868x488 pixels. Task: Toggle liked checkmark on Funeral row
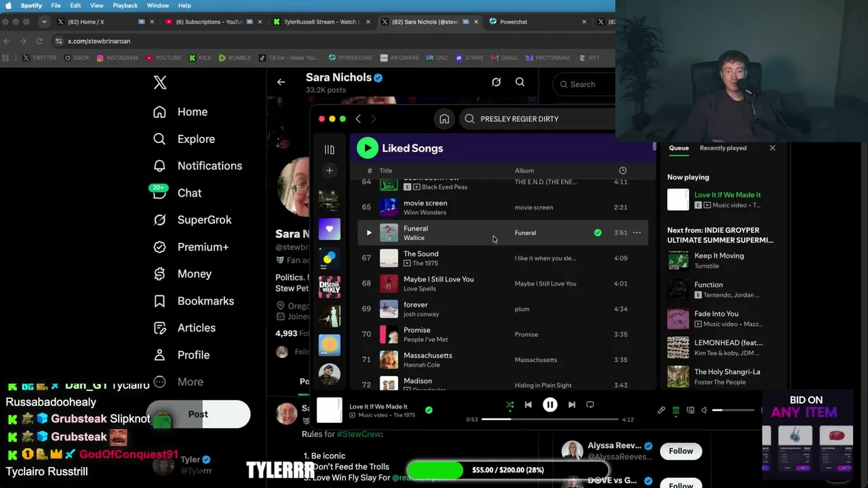[597, 232]
